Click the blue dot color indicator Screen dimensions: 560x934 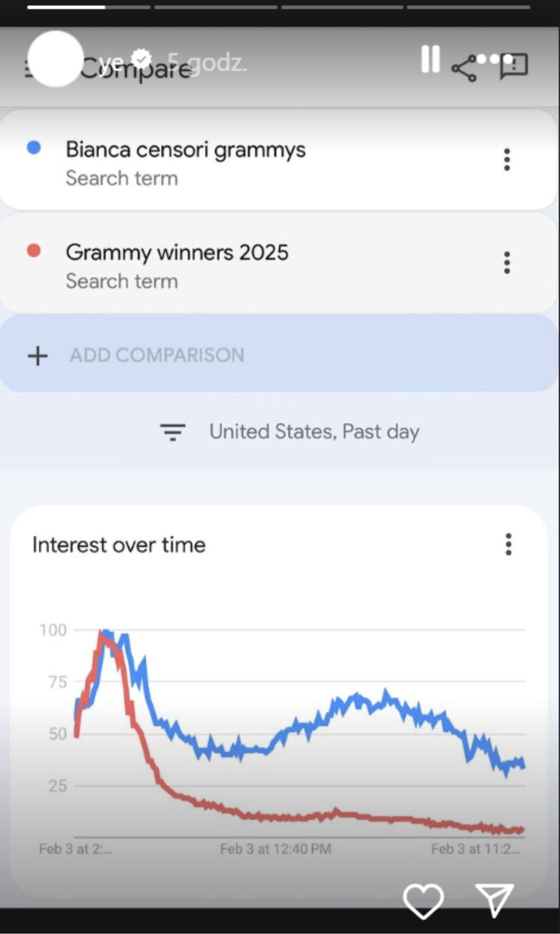[x=34, y=148]
